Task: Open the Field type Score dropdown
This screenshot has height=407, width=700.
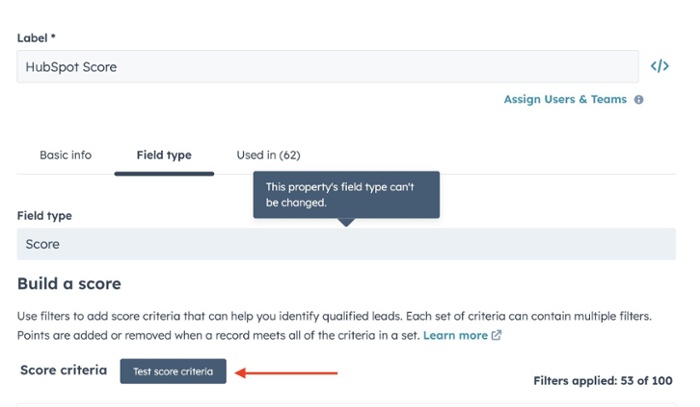Action: click(346, 244)
